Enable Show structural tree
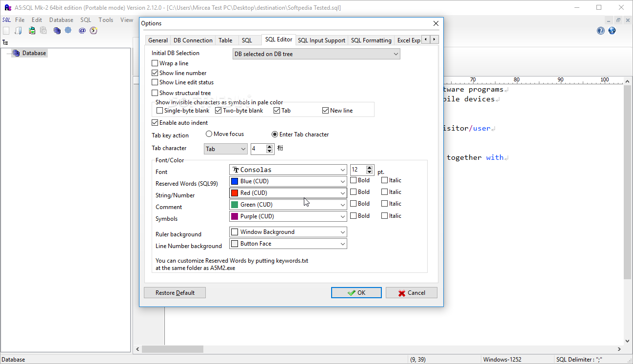Image resolution: width=633 pixels, height=364 pixels. pyautogui.click(x=155, y=93)
